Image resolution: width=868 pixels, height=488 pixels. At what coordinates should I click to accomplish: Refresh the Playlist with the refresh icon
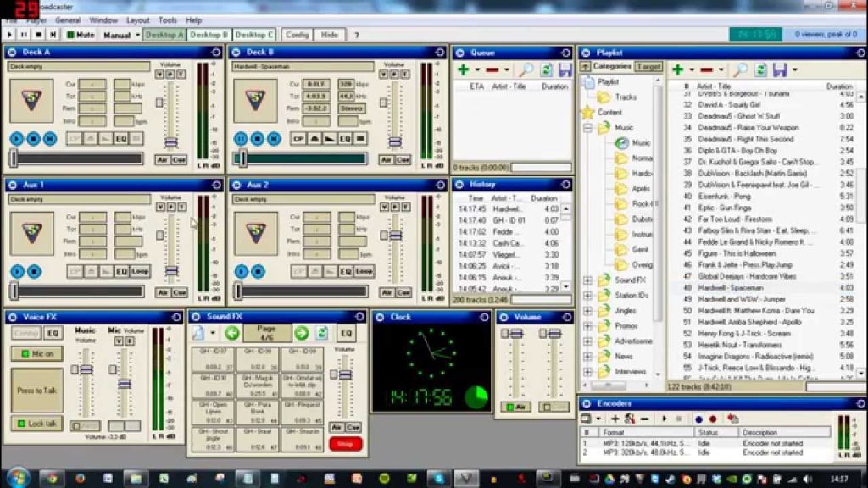coord(759,69)
